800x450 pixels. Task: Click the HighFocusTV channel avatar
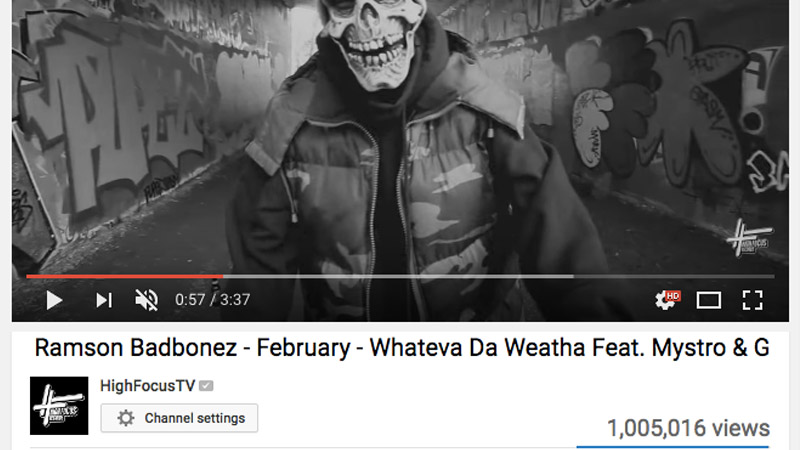click(59, 406)
